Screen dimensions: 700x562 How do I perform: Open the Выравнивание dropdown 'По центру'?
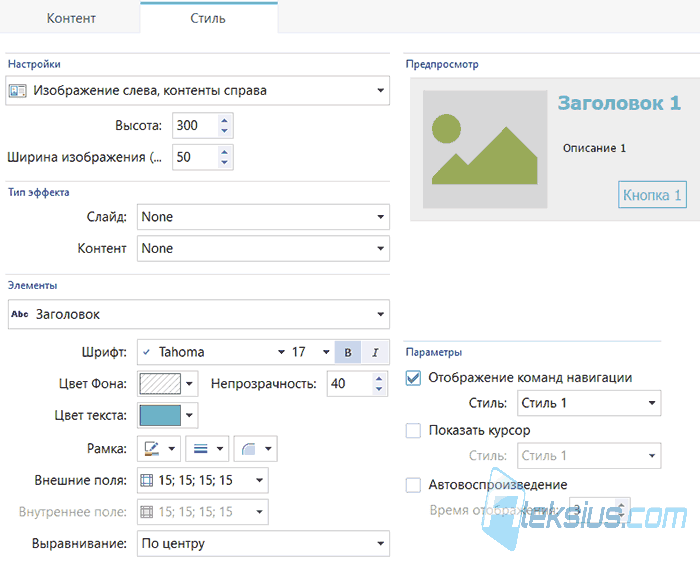click(x=263, y=544)
